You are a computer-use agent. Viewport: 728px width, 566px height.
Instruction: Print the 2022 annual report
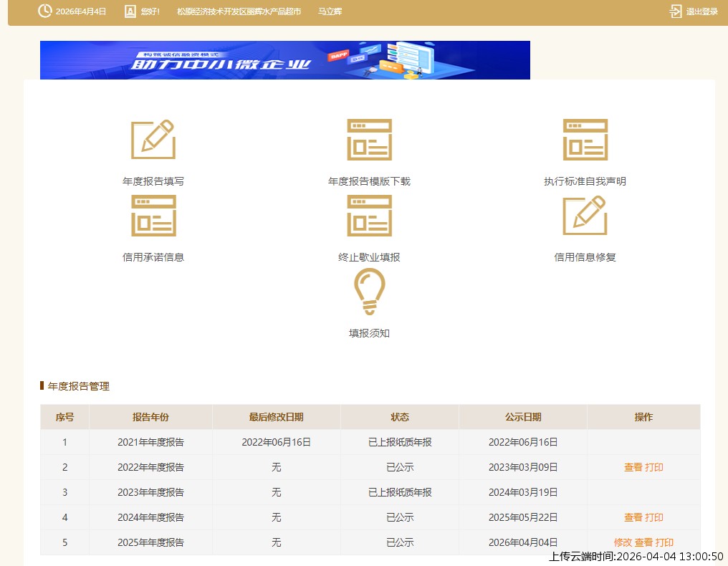coord(654,467)
